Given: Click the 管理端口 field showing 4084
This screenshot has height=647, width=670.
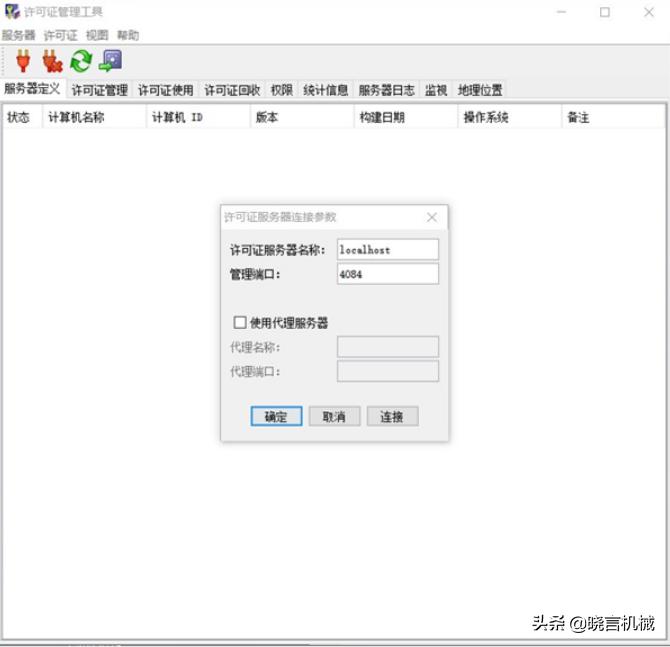Looking at the screenshot, I should (388, 274).
